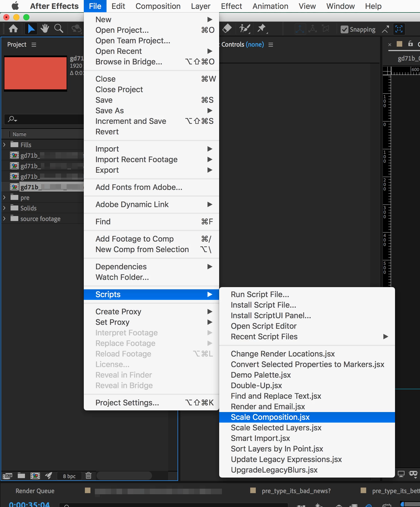The height and width of the screenshot is (507, 420).
Task: Open the Window menu
Action: pos(340,6)
